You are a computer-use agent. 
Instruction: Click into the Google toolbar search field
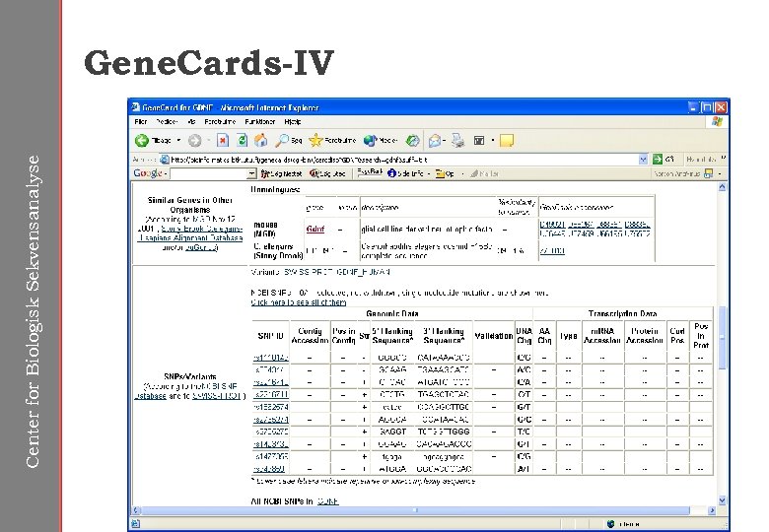click(x=208, y=174)
